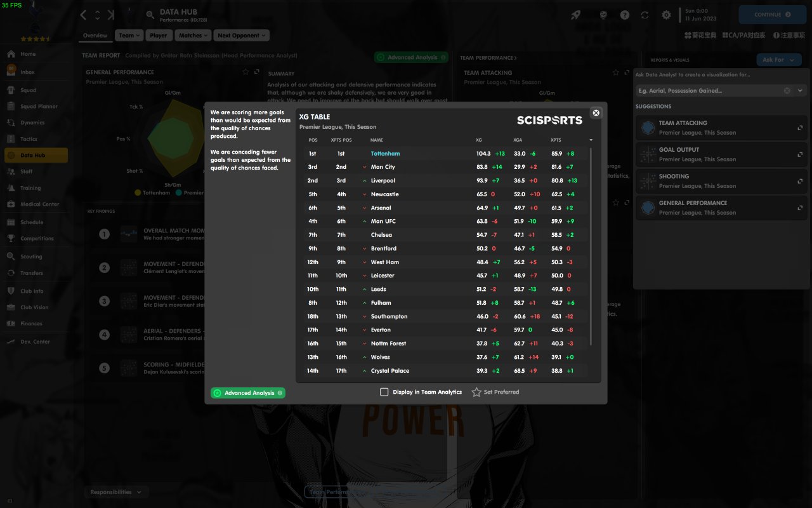Sort the table by XGA column
812x508 pixels.
click(x=518, y=140)
